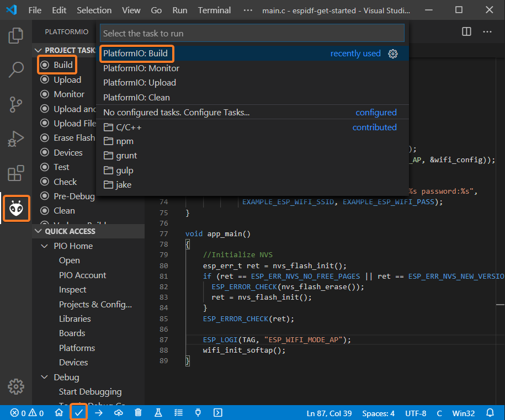Screen dimensions: 505x420
Task: Open the Search view icon
Action: pos(16,70)
